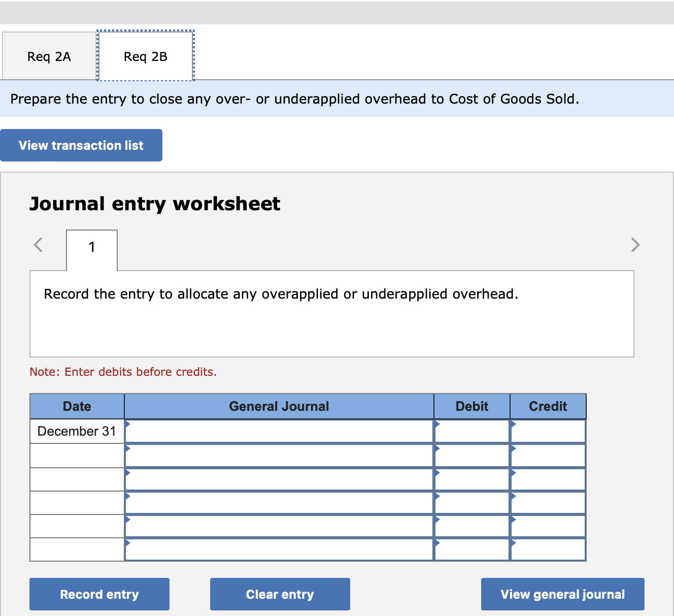
Task: Click the Debit field in fifth row
Action: pos(472,526)
